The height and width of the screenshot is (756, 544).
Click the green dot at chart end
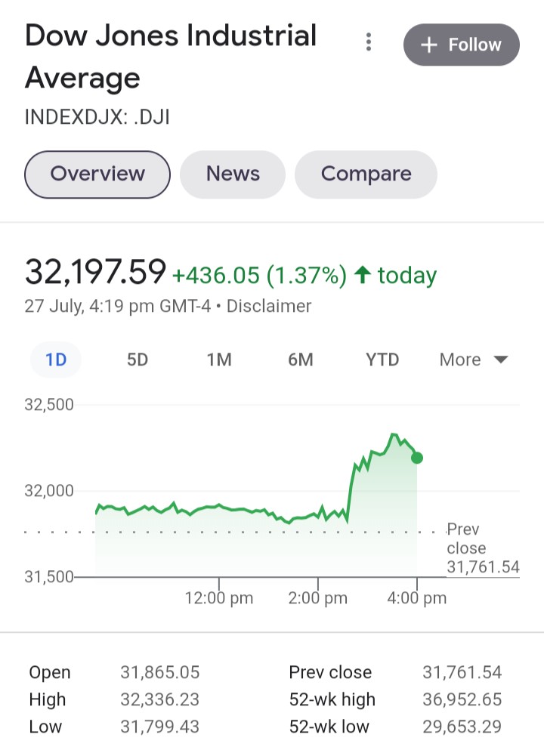click(417, 458)
